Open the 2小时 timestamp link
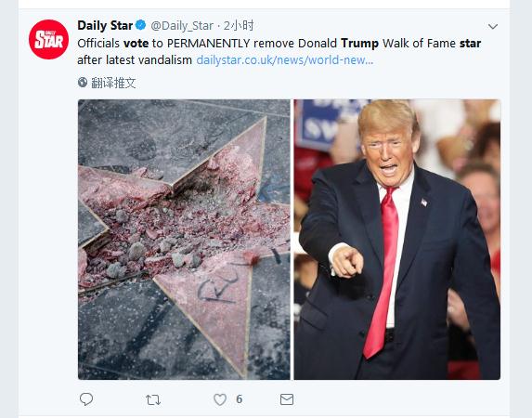 239,25
